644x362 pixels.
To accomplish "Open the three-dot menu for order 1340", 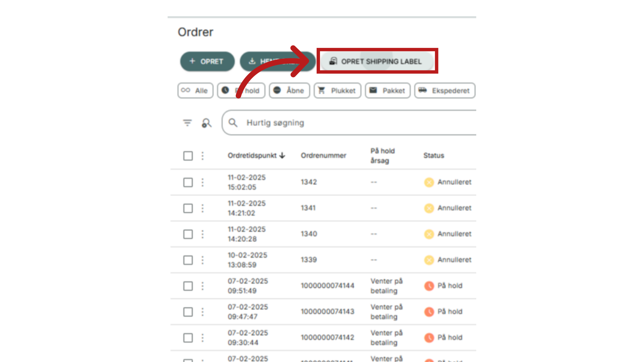I will pos(203,234).
